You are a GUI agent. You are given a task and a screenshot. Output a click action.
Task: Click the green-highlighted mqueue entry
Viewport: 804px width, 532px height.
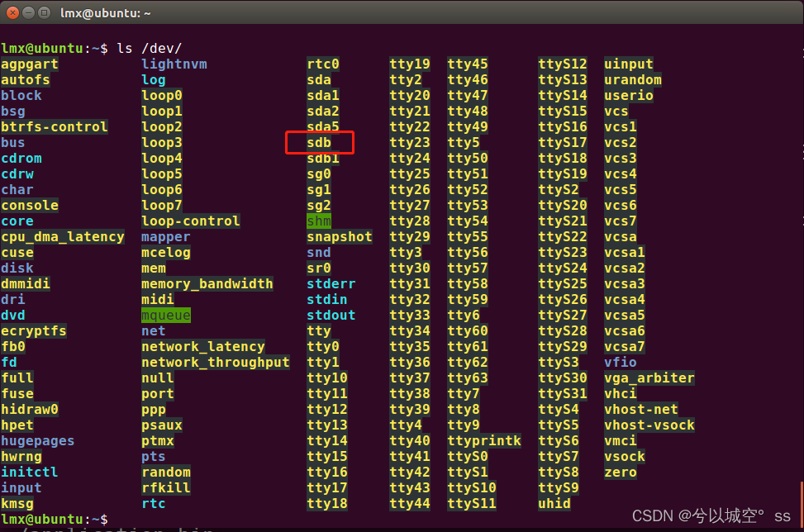(165, 315)
